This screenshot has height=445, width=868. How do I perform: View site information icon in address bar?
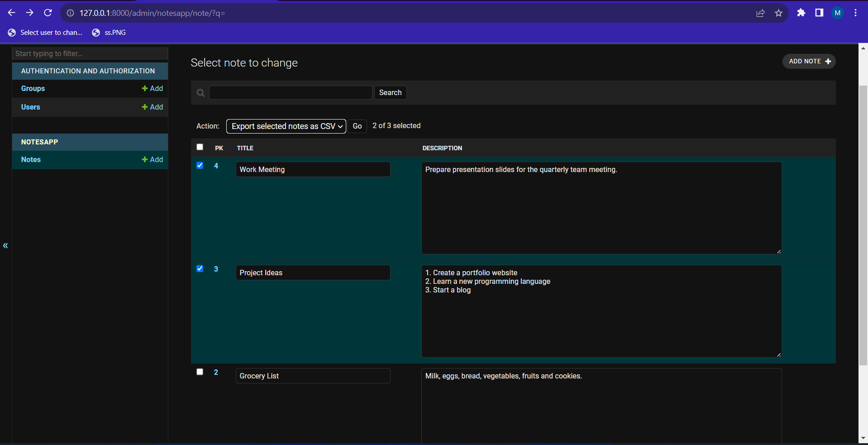pyautogui.click(x=70, y=13)
